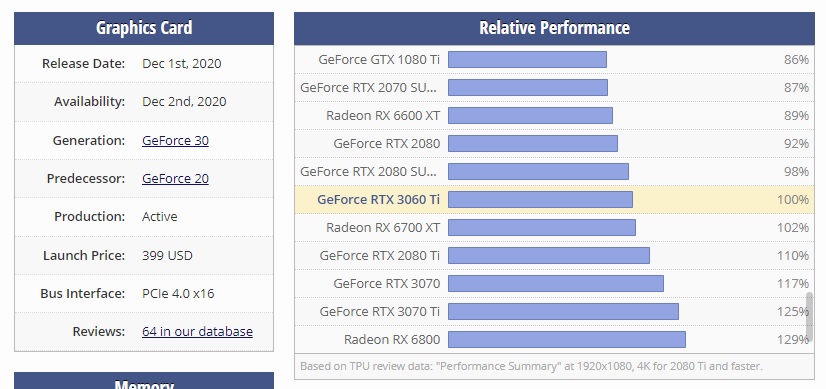Select the GeForce RTX 2080 SUPER row
This screenshot has height=389, width=826.
(554, 171)
